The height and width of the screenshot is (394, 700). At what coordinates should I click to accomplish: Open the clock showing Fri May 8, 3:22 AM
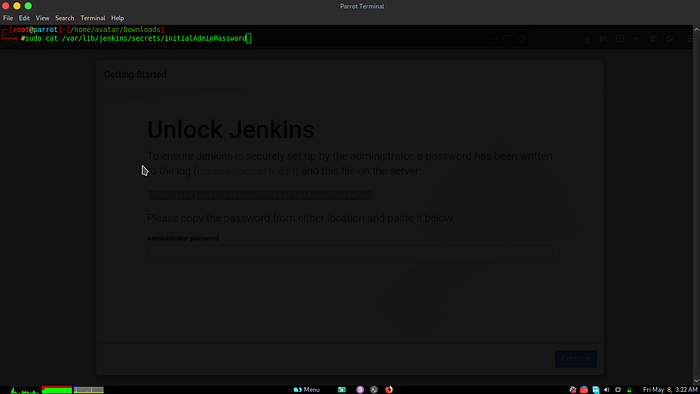click(x=670, y=390)
